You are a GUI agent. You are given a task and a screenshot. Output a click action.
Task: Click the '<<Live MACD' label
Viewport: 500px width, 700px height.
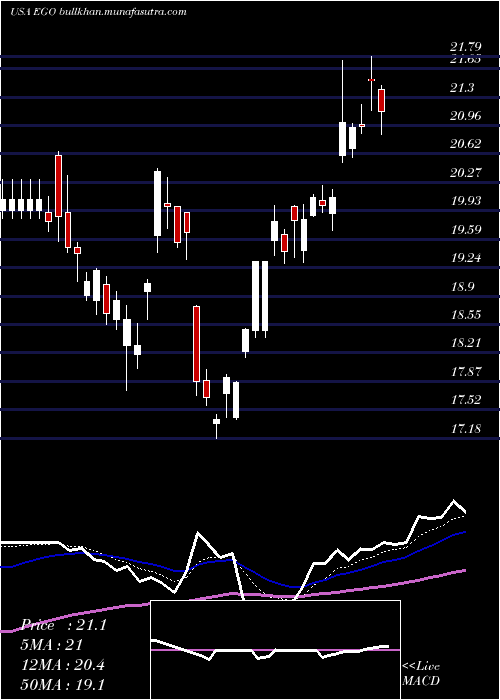pyautogui.click(x=421, y=674)
